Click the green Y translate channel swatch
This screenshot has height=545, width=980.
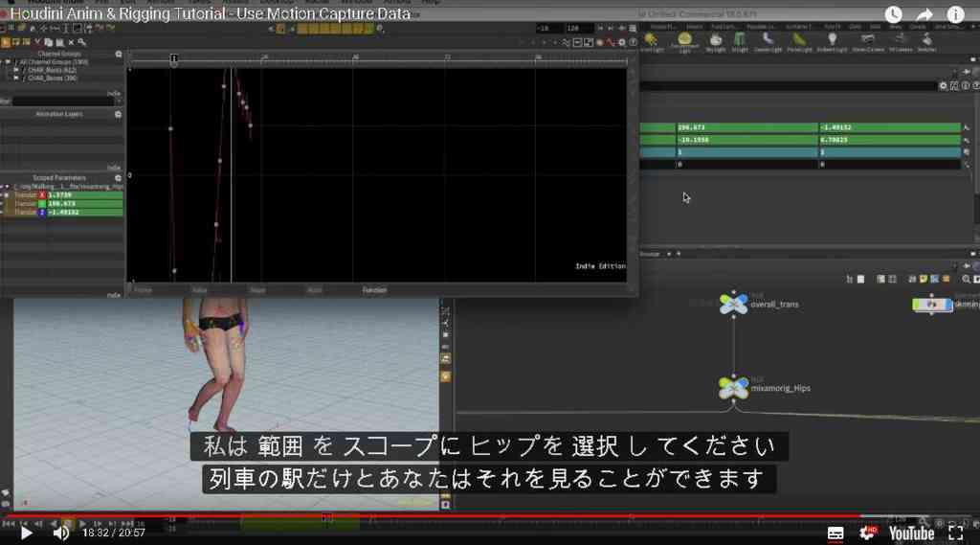[42, 204]
